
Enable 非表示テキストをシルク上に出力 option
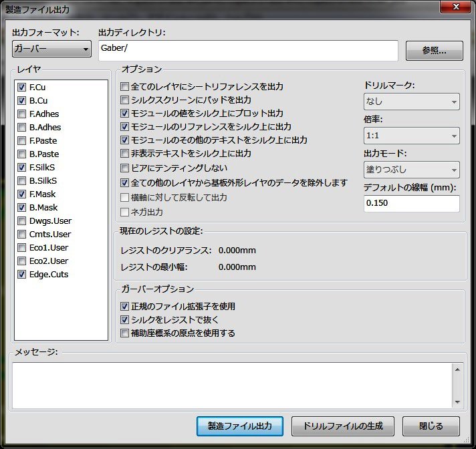[124, 154]
